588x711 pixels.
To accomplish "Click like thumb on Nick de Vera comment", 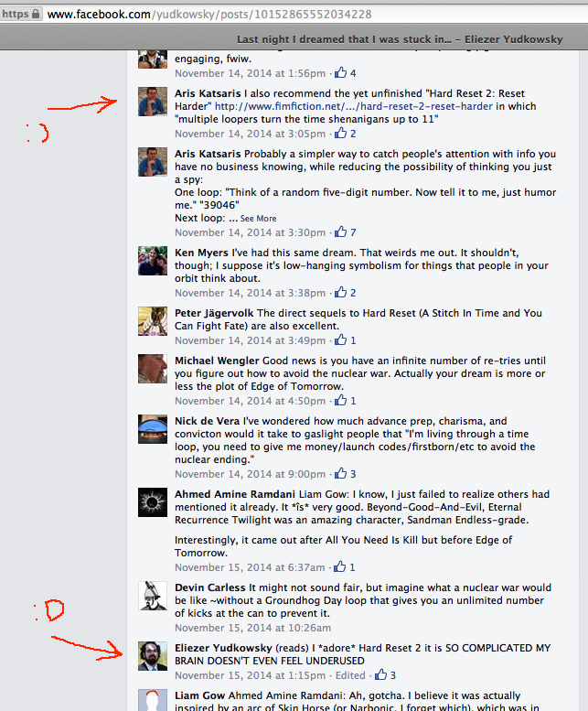I will (341, 473).
